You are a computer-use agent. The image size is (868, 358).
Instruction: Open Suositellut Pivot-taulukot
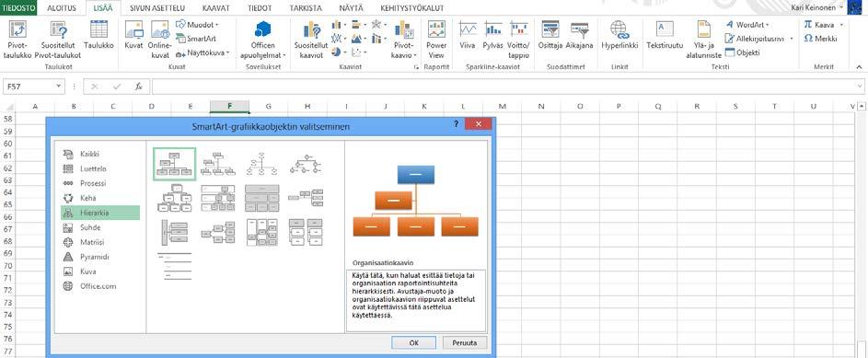tap(58, 40)
